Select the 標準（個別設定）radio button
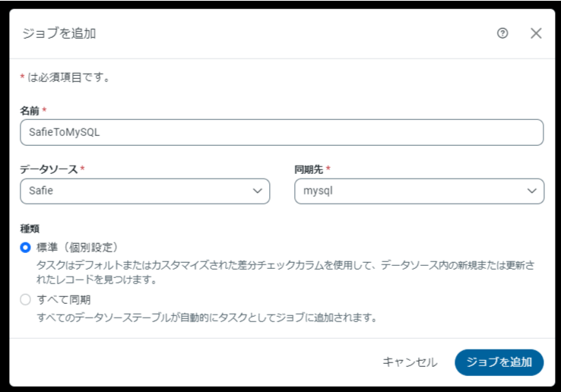 [x=26, y=247]
